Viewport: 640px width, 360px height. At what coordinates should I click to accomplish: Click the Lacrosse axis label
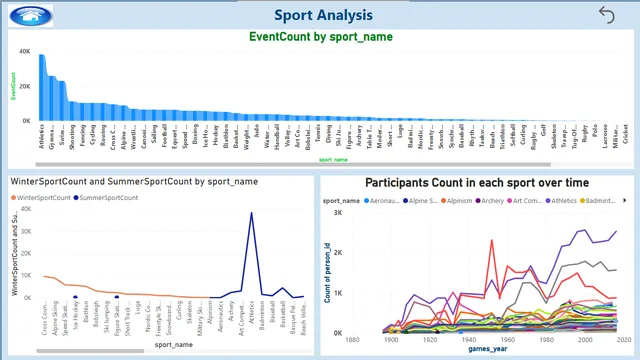point(605,136)
